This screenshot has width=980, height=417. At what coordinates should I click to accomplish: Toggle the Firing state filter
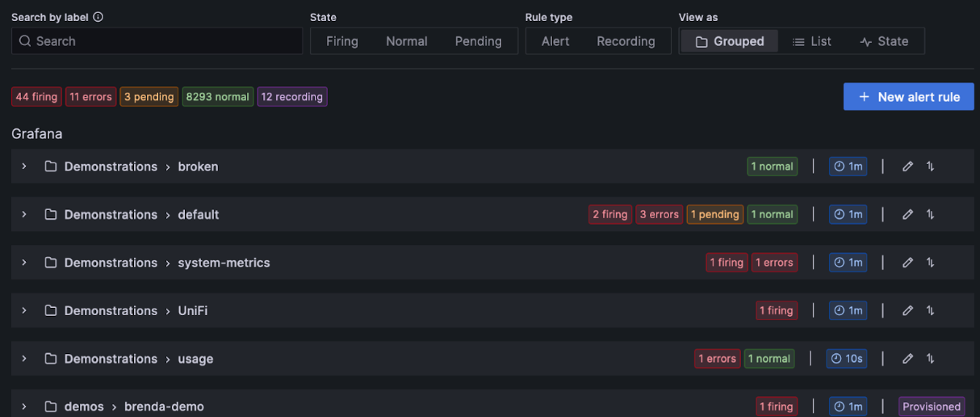[x=341, y=41]
